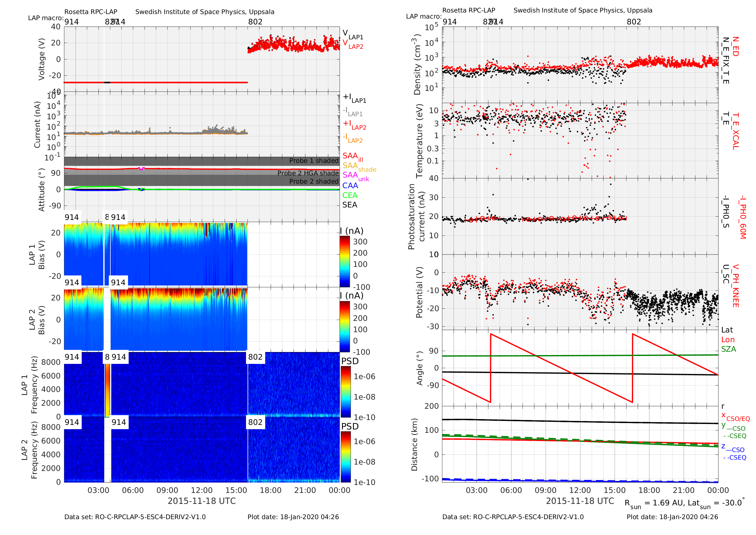
Task: Click the right plot 'Plot date: 18-Jan-2020 04:26' text
Action: [x=672, y=517]
